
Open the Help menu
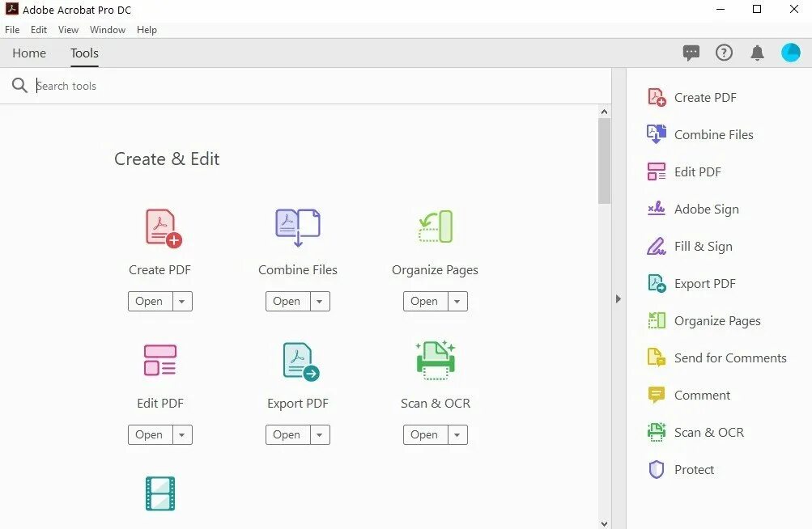[x=147, y=29]
